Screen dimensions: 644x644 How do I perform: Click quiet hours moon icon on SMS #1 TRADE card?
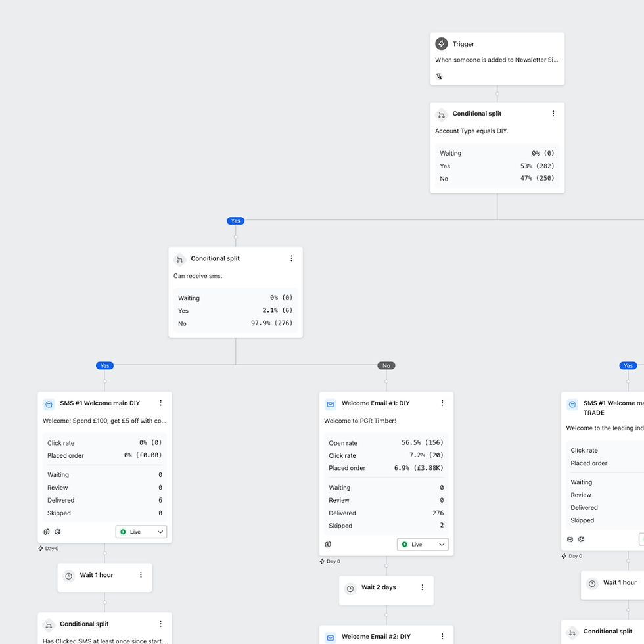pos(581,540)
